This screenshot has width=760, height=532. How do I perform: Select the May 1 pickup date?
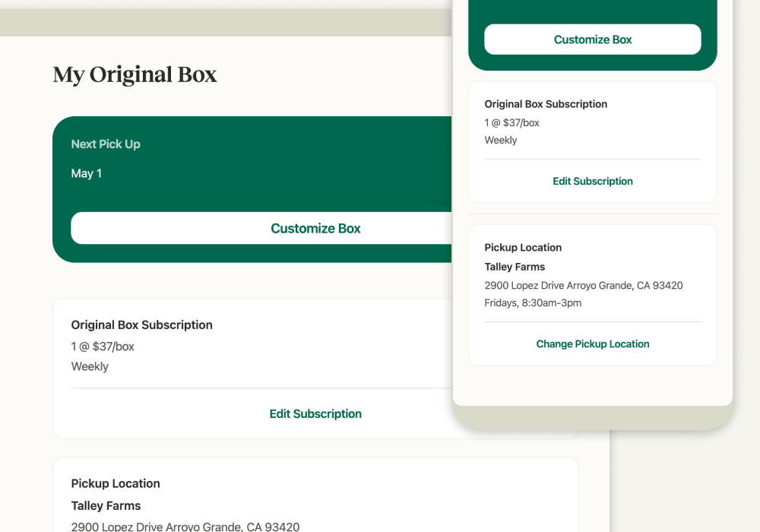86,173
